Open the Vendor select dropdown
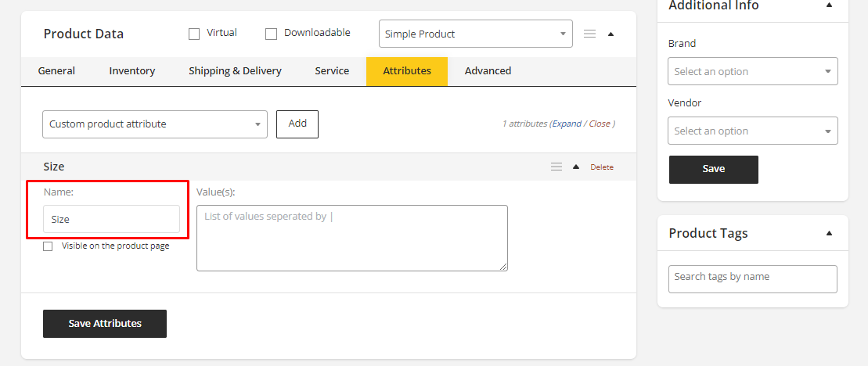Viewport: 868px width, 366px height. (752, 131)
